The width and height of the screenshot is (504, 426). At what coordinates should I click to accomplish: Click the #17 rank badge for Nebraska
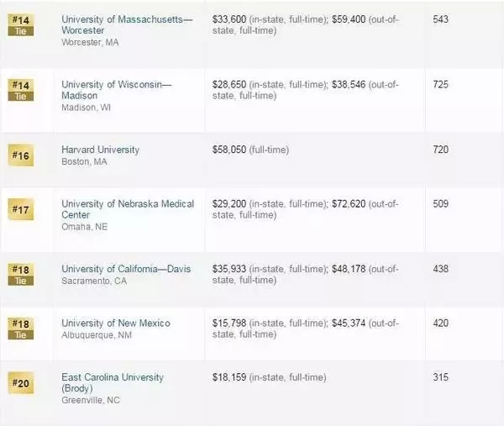[21, 209]
